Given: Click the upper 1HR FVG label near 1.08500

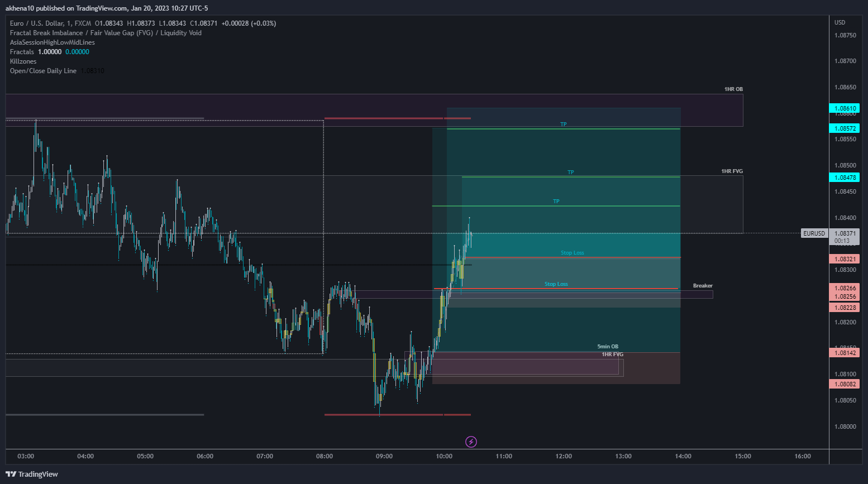Looking at the screenshot, I should click(x=732, y=171).
